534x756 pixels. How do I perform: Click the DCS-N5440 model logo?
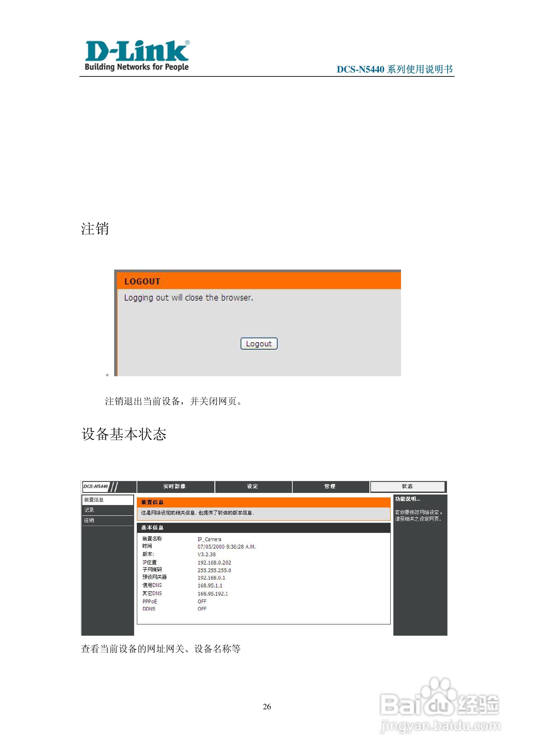(x=96, y=486)
